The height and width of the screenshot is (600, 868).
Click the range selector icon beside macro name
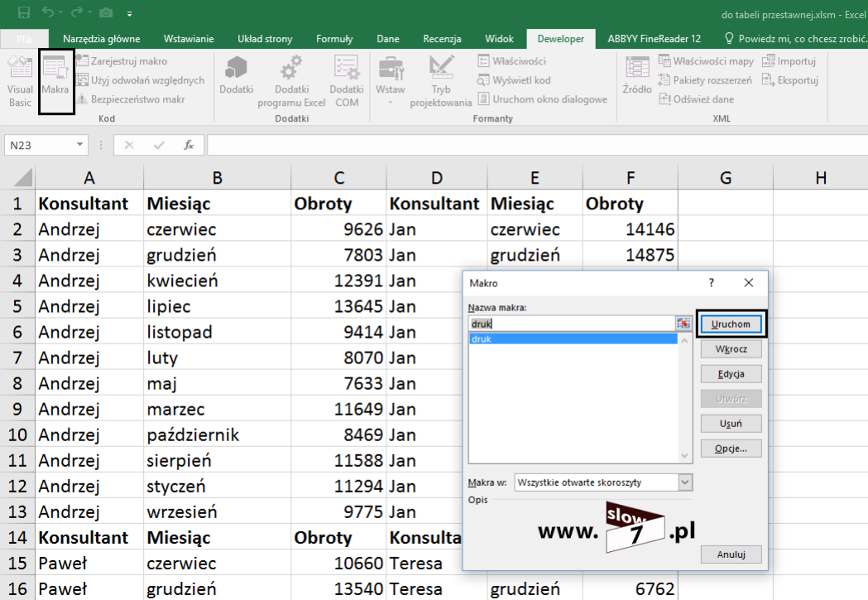683,324
